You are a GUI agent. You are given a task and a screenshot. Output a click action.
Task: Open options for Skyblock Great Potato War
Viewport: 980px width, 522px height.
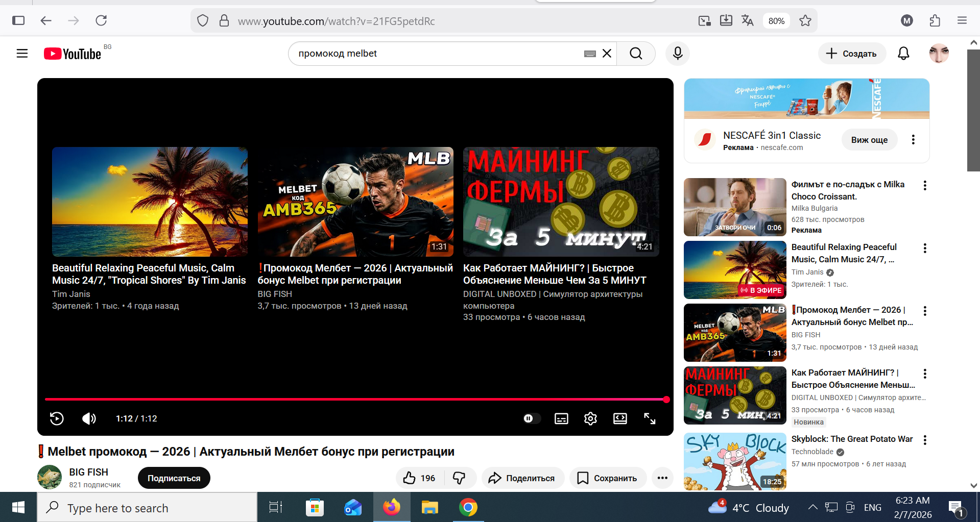coord(925,440)
